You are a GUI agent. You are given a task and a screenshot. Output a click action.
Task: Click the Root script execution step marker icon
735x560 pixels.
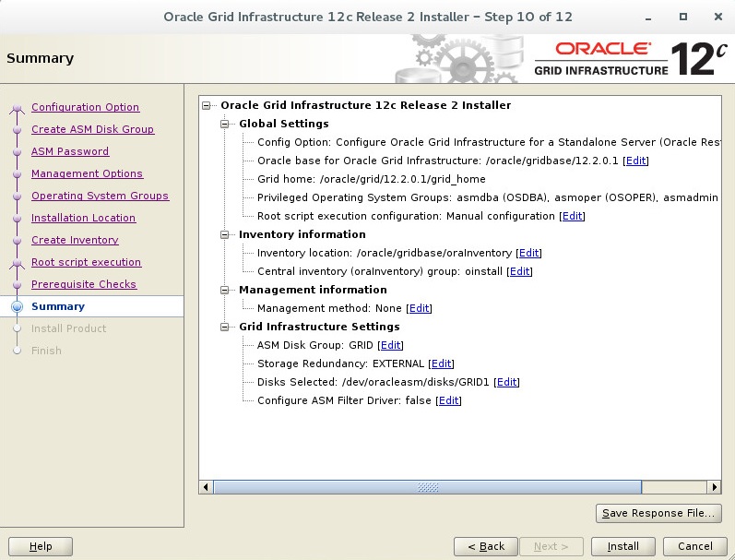tap(17, 264)
